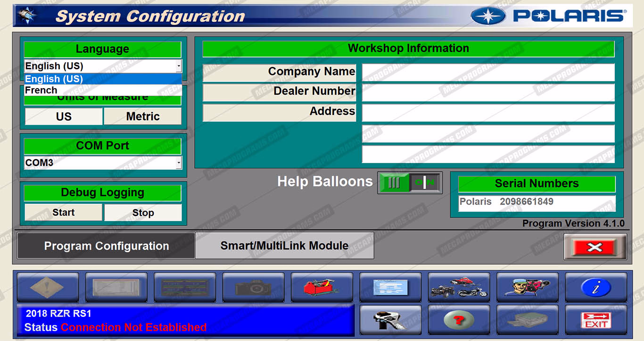The image size is (644, 341).
Task: Click the COM Port header label
Action: tap(102, 146)
